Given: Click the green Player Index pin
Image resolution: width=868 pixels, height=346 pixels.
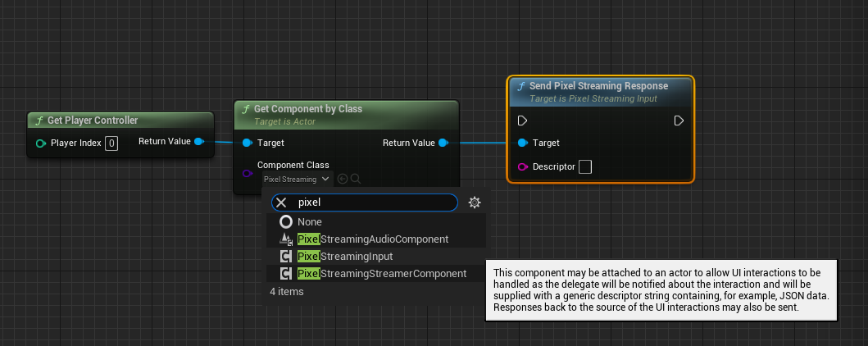Looking at the screenshot, I should [41, 143].
